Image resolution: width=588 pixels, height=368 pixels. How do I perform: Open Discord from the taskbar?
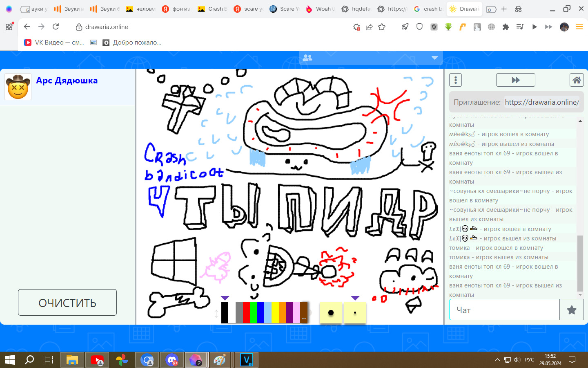click(172, 360)
